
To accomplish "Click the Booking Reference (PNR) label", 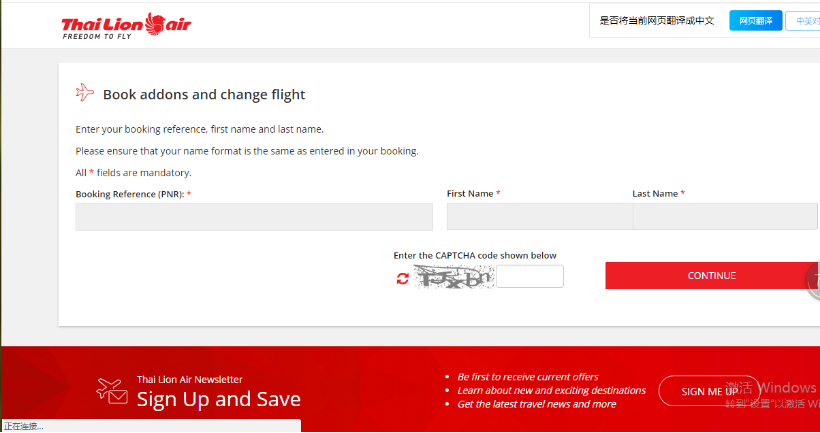I will coord(130,194).
